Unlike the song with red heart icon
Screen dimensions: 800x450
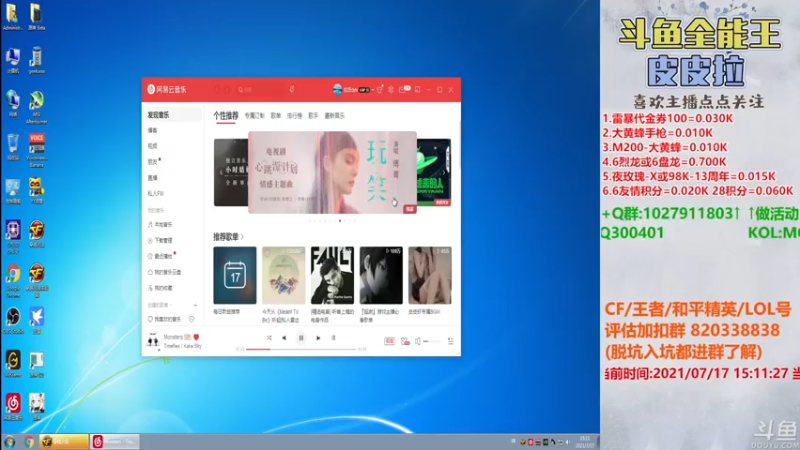click(196, 337)
